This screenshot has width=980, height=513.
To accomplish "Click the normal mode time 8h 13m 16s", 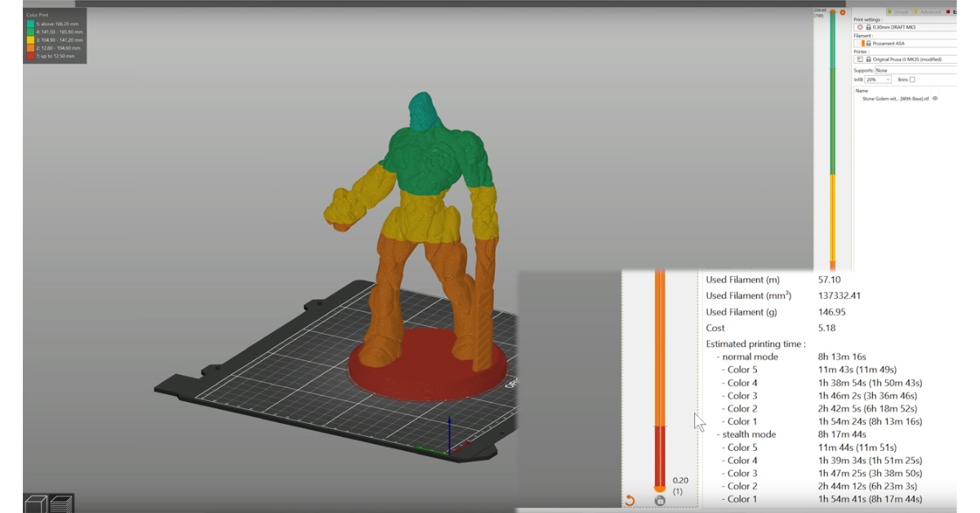I will [842, 357].
